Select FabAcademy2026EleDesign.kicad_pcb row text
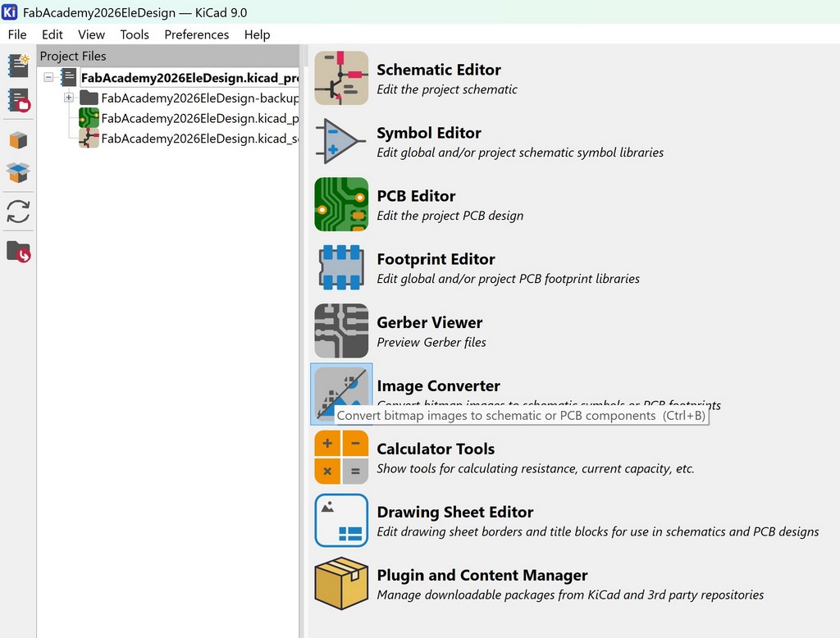This screenshot has width=840, height=638. pyautogui.click(x=200, y=118)
